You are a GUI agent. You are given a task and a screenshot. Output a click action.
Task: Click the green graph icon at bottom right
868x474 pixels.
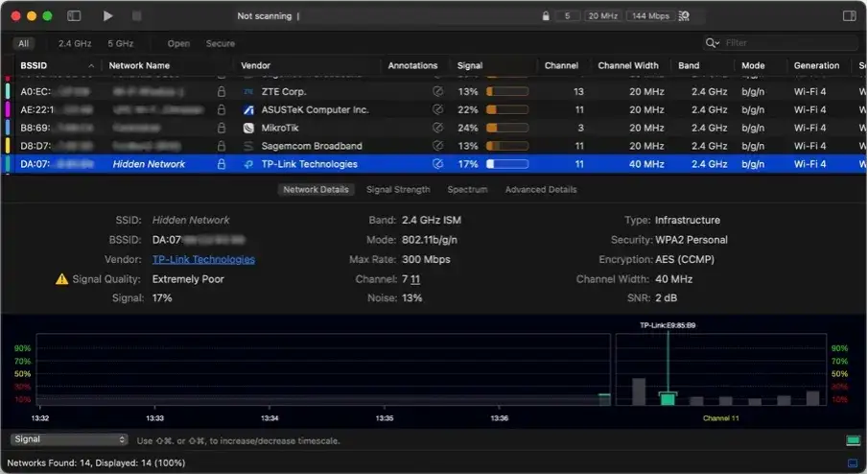853,440
